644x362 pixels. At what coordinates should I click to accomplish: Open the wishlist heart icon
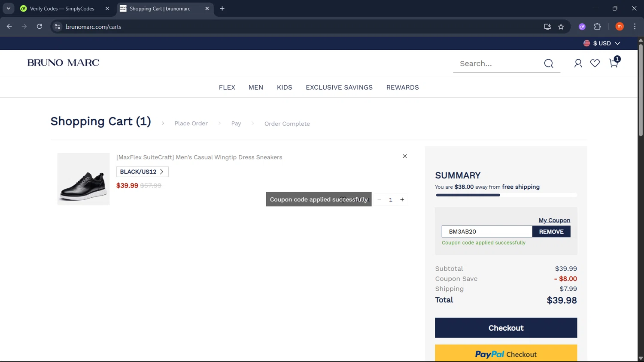(x=595, y=63)
